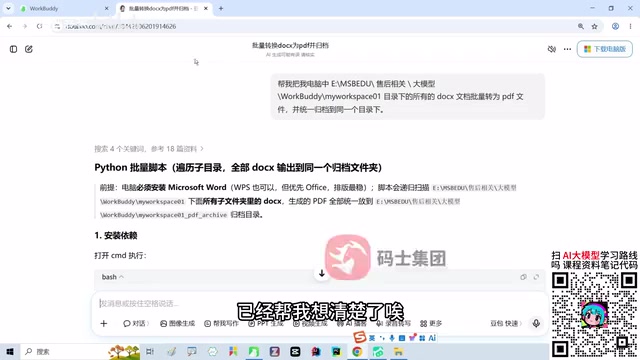Open the tab search dropdown arrow
This screenshot has height=360, width=640.
click(x=8, y=8)
